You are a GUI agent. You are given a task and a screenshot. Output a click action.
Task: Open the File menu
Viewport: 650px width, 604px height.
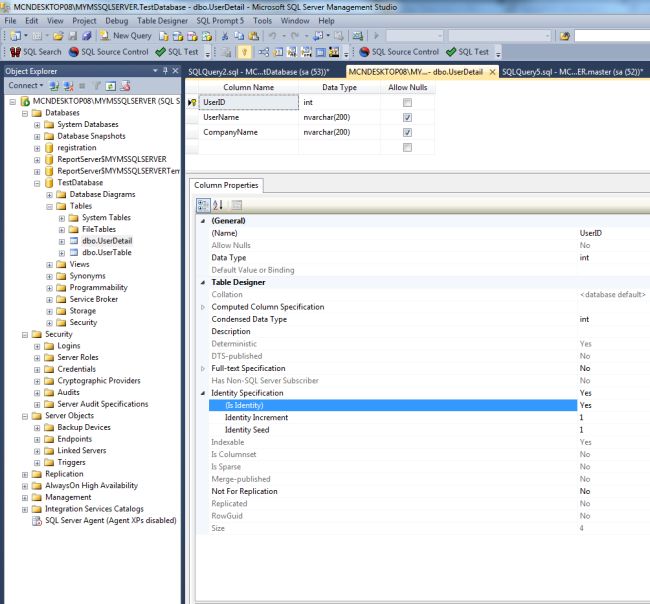(x=10, y=21)
